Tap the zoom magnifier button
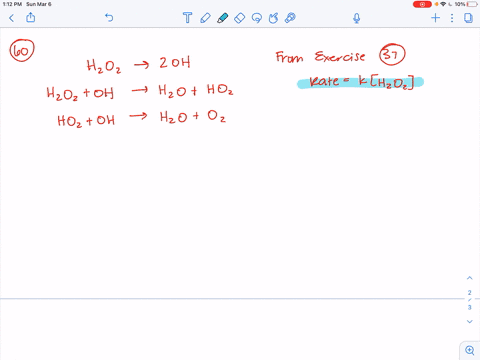The image size is (480, 360). pos(470,350)
